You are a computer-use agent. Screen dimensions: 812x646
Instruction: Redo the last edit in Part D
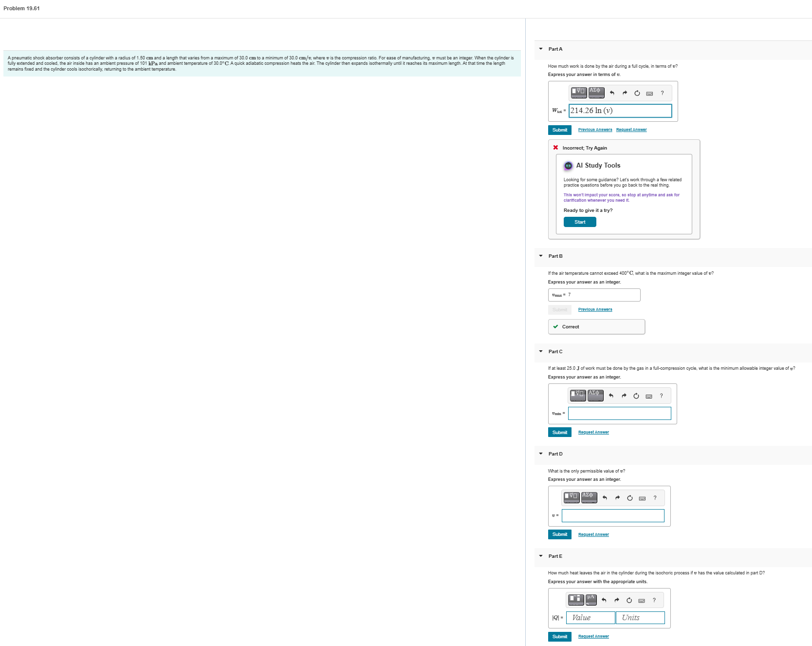coord(617,498)
